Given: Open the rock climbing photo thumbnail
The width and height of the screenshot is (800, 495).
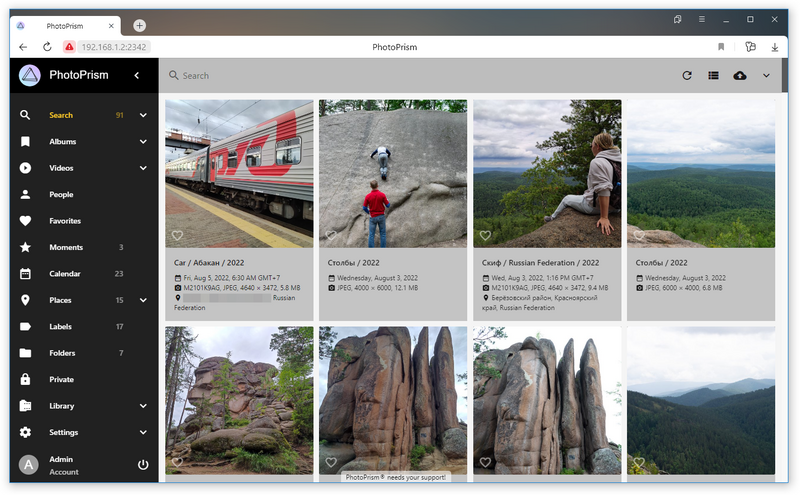Looking at the screenshot, I should pyautogui.click(x=393, y=174).
